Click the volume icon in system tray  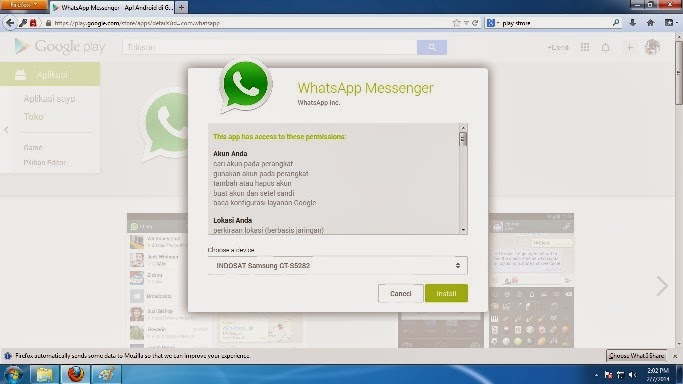pos(632,375)
